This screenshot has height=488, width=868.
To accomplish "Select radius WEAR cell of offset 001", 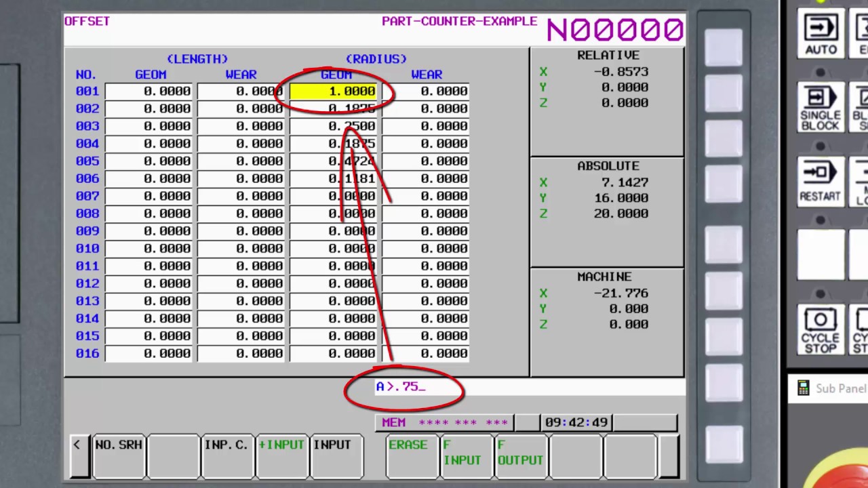I will [x=425, y=91].
